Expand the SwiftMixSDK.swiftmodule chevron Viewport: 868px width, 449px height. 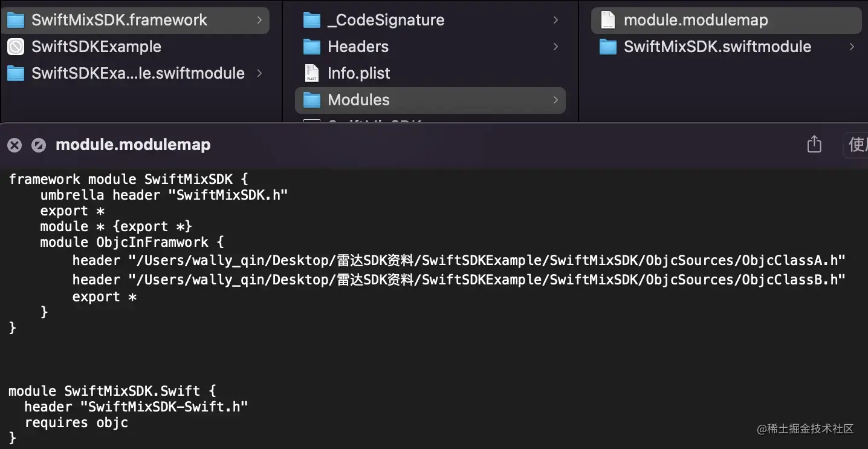852,47
